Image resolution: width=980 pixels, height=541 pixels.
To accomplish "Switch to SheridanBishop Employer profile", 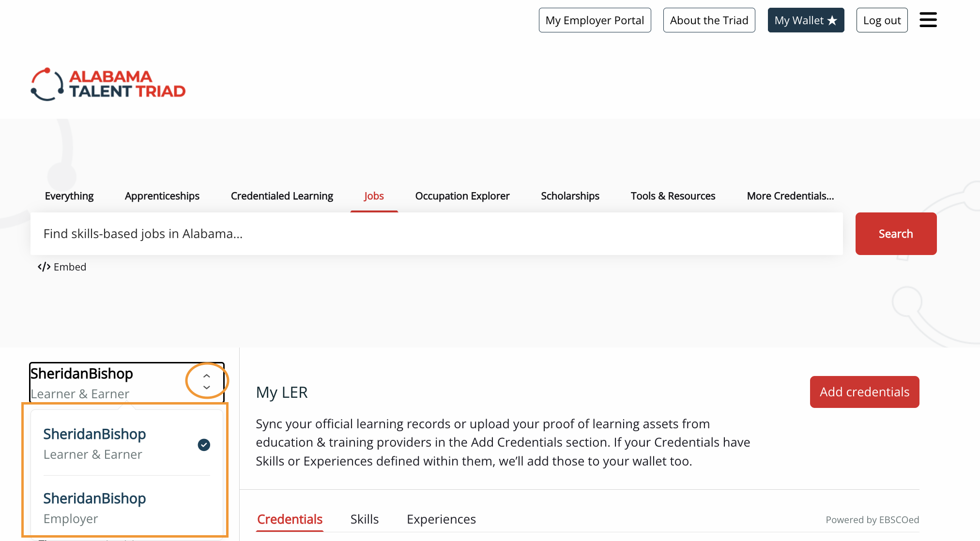I will [x=95, y=508].
